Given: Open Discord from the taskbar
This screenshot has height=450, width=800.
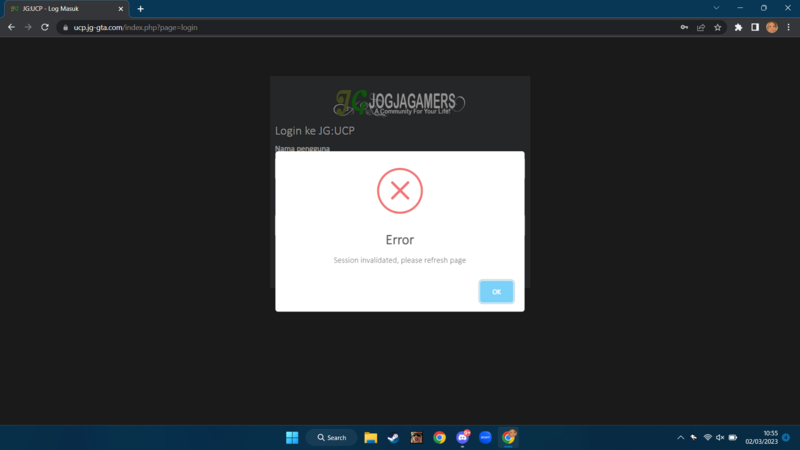Looking at the screenshot, I should 462,437.
